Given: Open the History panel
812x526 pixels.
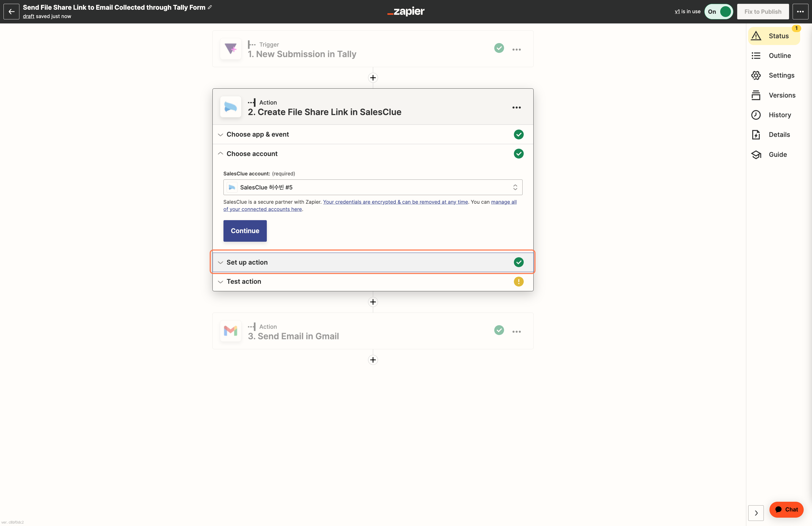Looking at the screenshot, I should point(774,115).
